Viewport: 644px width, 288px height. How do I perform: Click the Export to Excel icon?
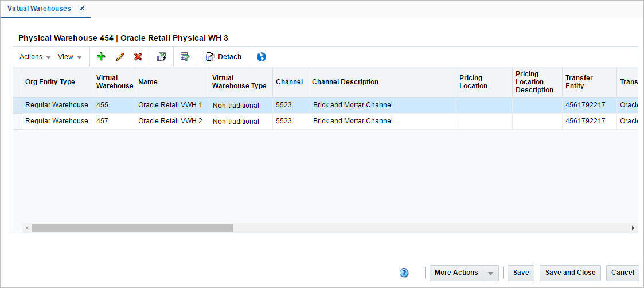click(x=162, y=57)
